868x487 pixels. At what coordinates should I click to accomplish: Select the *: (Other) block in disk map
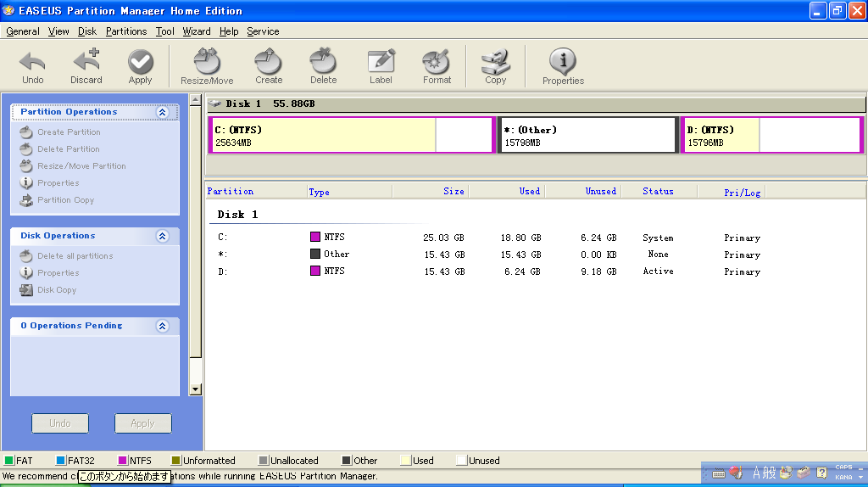[587, 135]
